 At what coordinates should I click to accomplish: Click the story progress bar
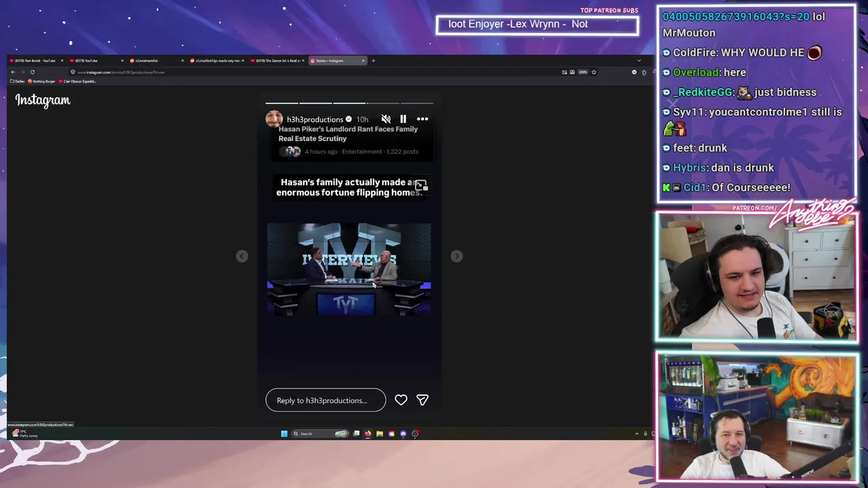[349, 103]
